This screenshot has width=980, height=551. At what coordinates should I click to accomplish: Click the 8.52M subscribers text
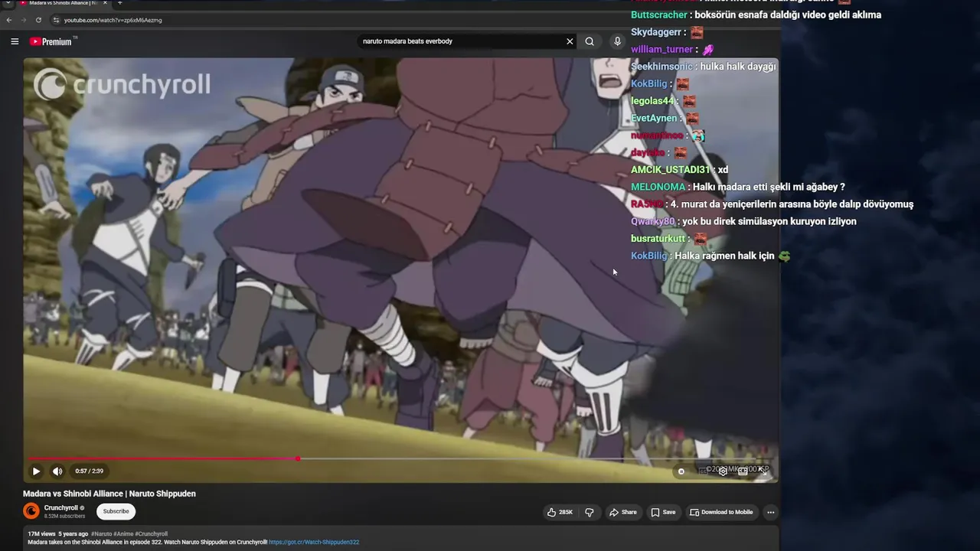65,517
